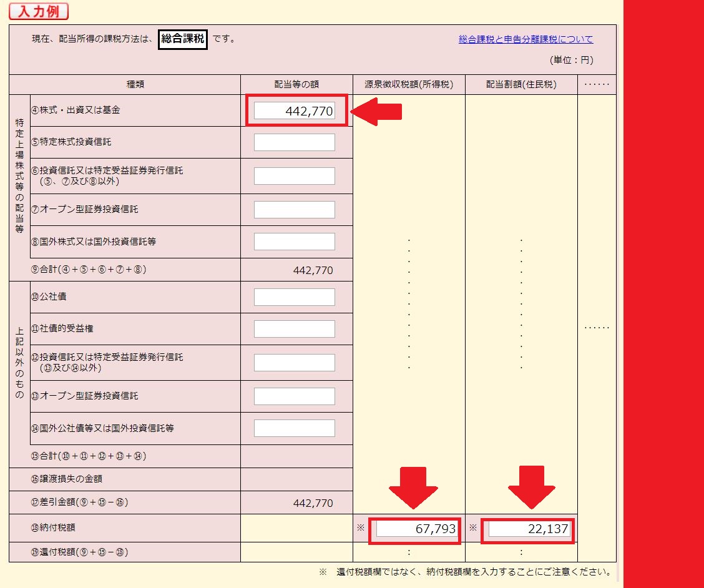Click the 源泉徴収税額(所得税) column header
The height and width of the screenshot is (588, 704).
pos(409,84)
